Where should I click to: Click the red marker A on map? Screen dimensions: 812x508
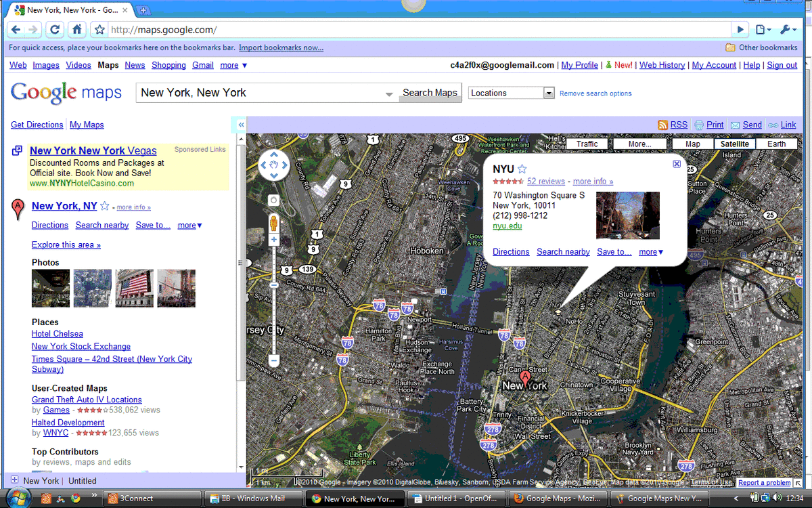pyautogui.click(x=525, y=377)
